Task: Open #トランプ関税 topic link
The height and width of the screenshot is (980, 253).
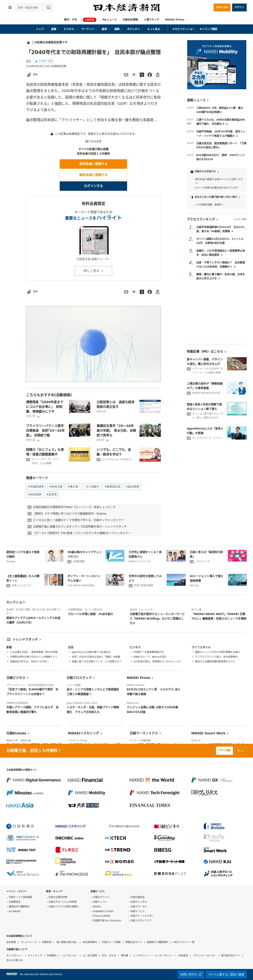Action: coord(208,29)
